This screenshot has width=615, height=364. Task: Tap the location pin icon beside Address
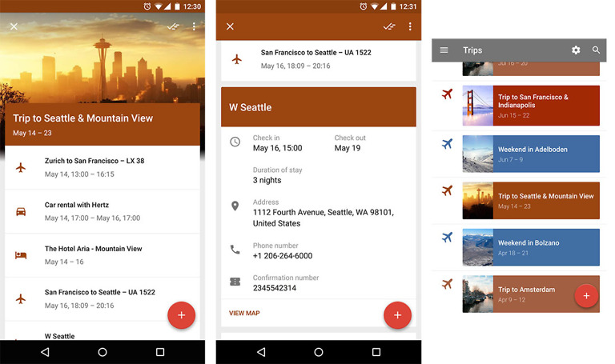click(x=235, y=206)
